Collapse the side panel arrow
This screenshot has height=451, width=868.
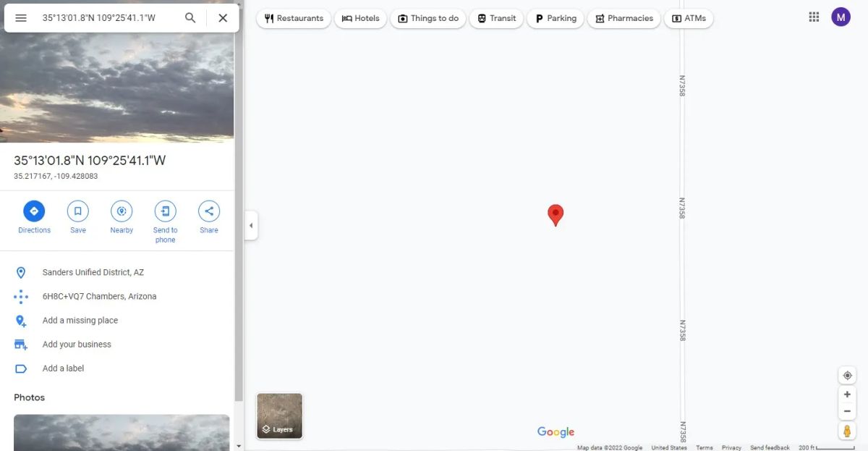click(251, 226)
